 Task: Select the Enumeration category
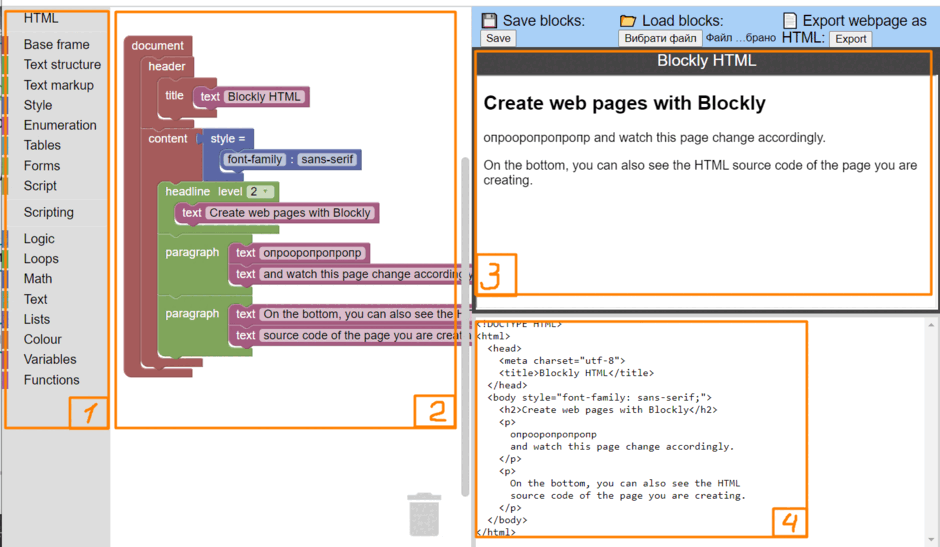pyautogui.click(x=60, y=125)
